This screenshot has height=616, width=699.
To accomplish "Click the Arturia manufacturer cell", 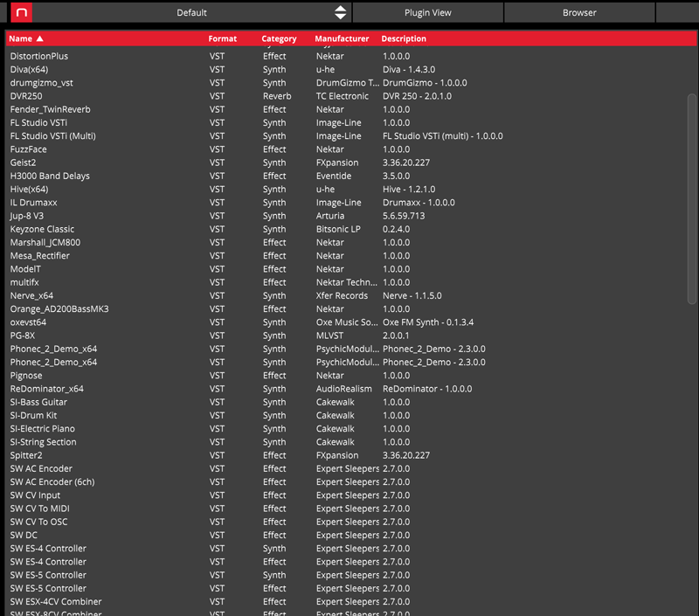I will [x=330, y=216].
